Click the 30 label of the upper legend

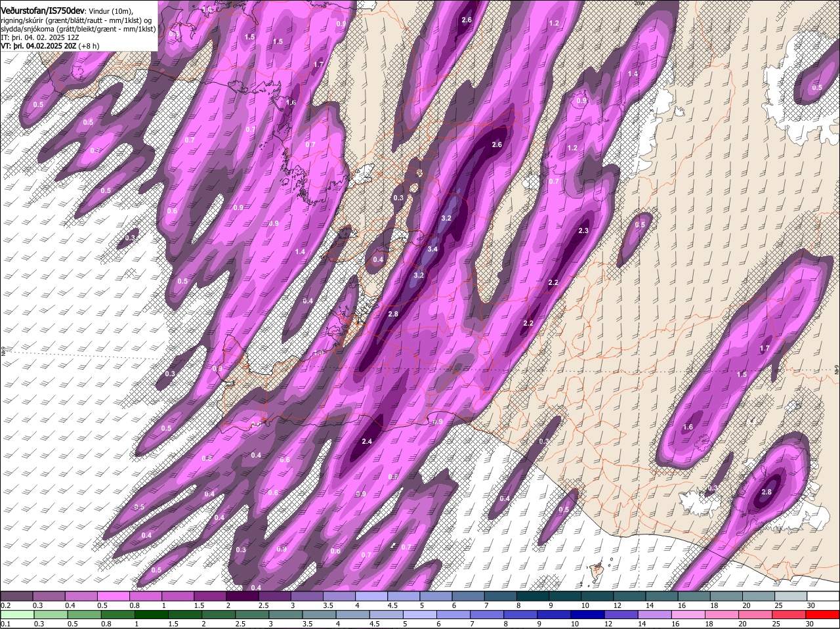[x=811, y=605]
